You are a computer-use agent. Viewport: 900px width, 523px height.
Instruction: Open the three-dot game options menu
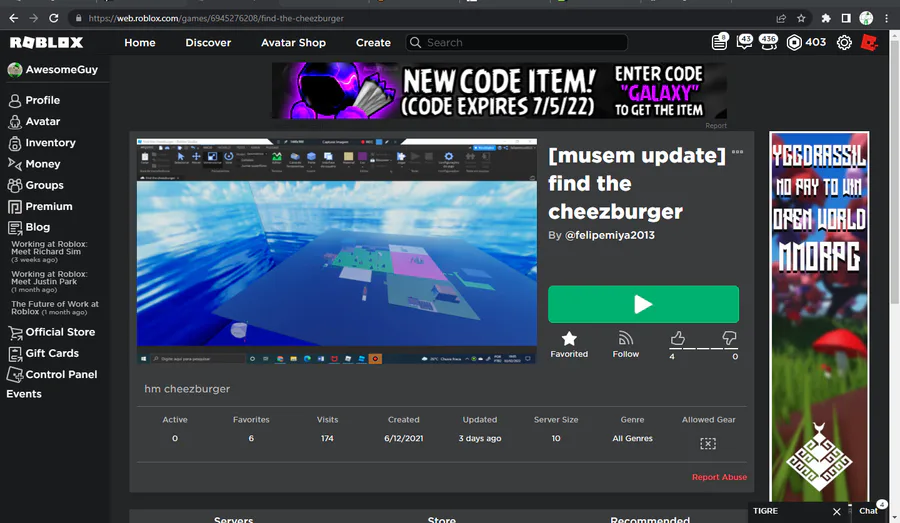[x=738, y=152]
